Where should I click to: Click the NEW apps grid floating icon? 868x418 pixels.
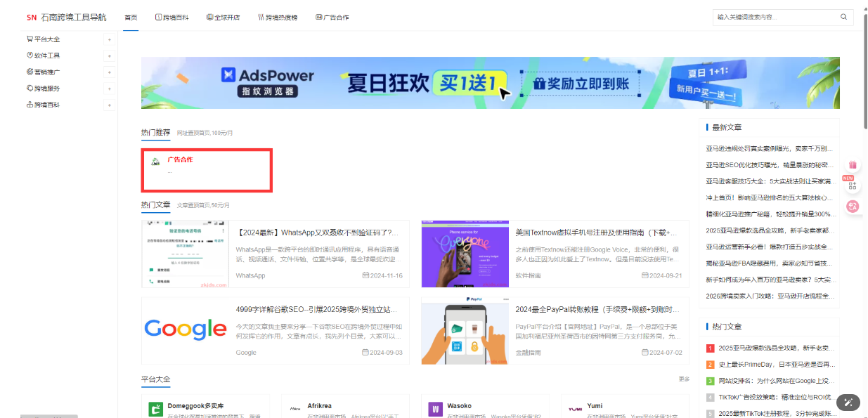851,185
